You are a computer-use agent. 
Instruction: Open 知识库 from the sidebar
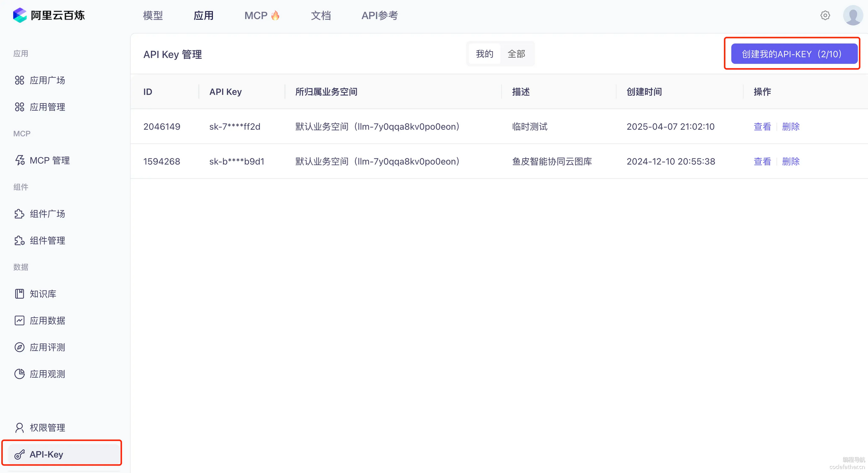click(43, 294)
